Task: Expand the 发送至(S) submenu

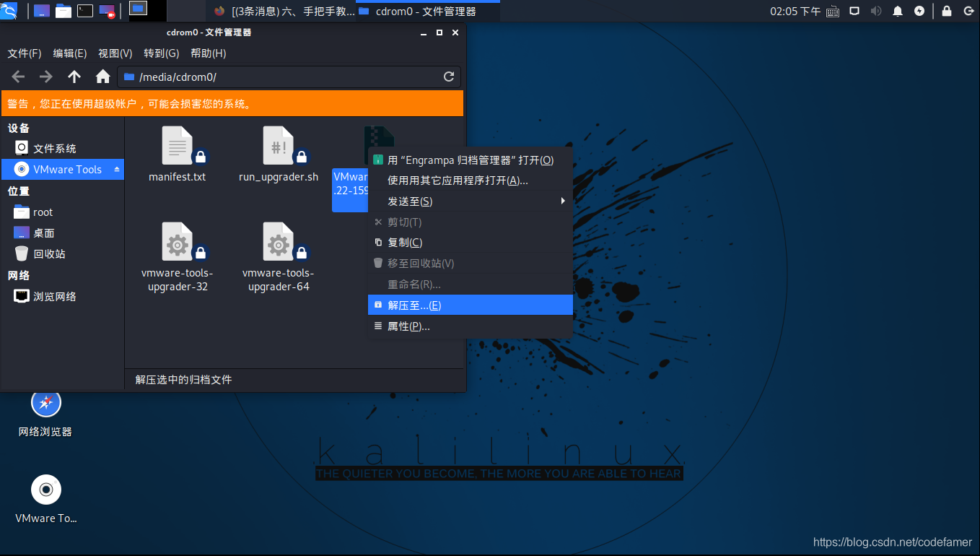Action: coord(471,201)
